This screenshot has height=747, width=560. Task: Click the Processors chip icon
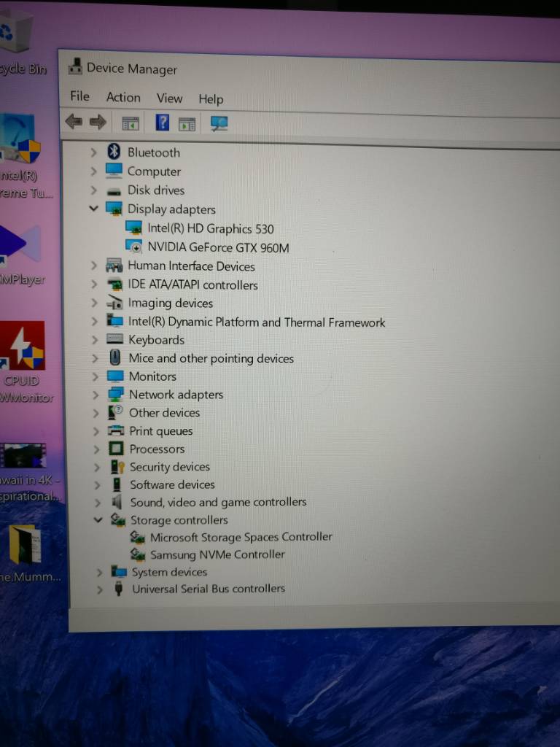click(116, 449)
